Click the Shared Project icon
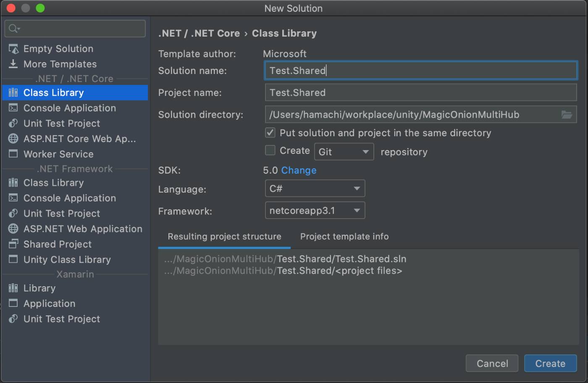588x383 pixels. tap(13, 244)
